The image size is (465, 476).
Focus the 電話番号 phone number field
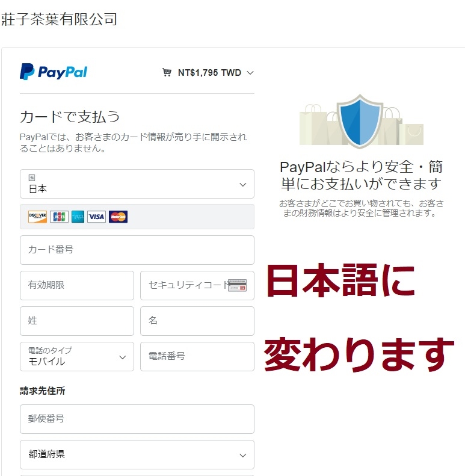197,357
